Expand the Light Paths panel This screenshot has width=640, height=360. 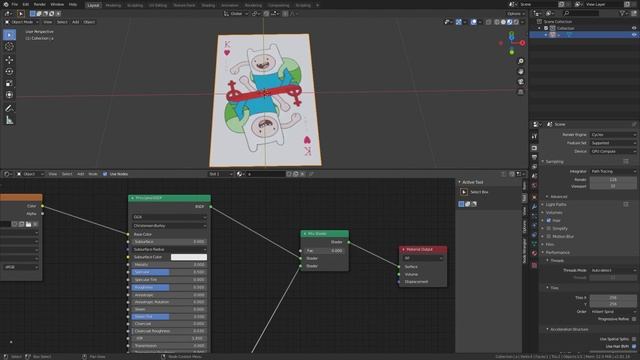pyautogui.click(x=555, y=204)
